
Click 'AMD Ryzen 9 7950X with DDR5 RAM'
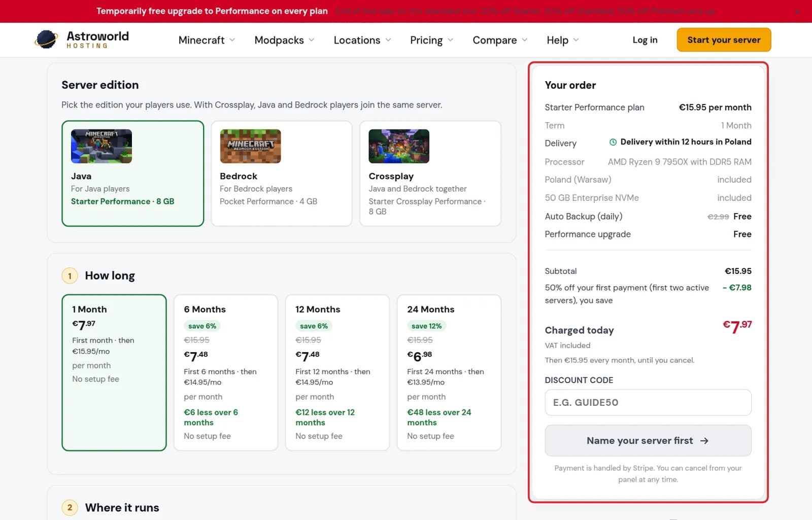[680, 162]
